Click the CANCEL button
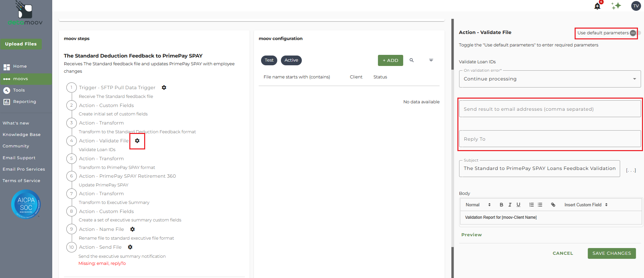644x278 pixels. (x=563, y=253)
